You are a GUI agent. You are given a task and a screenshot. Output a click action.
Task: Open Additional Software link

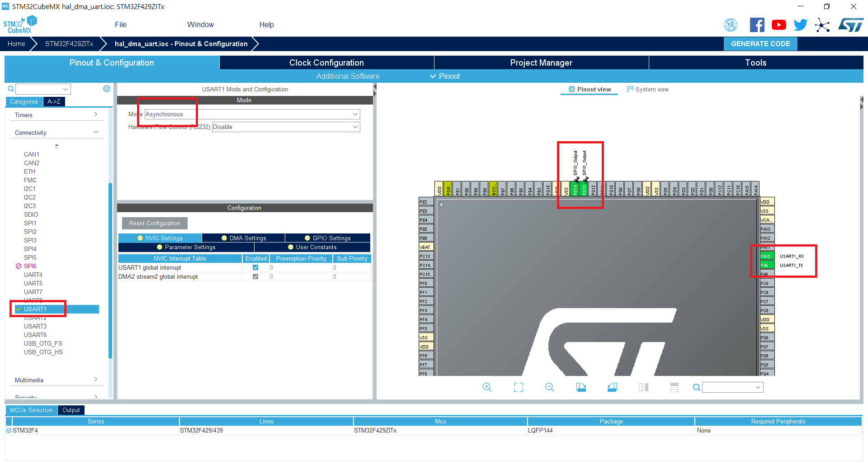pyautogui.click(x=348, y=76)
